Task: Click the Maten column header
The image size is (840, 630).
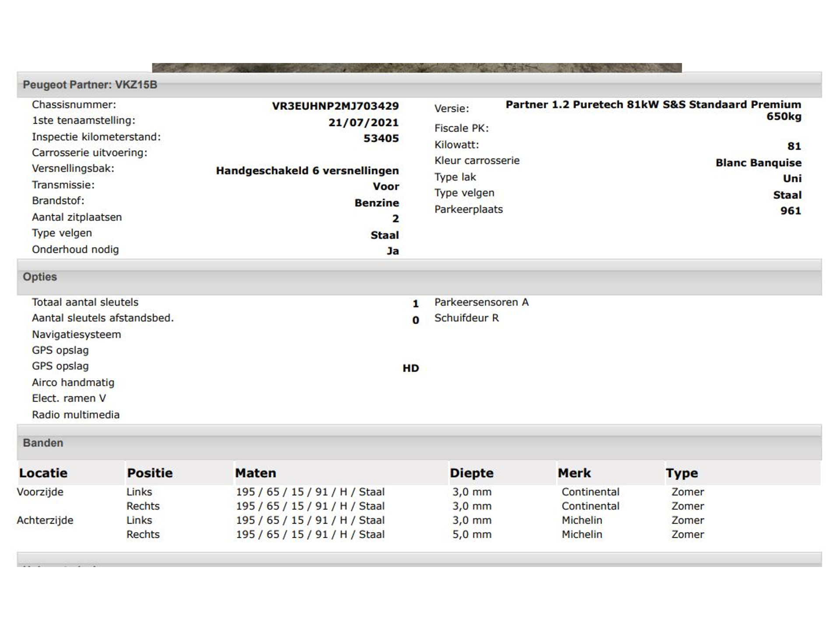Action: [x=255, y=473]
